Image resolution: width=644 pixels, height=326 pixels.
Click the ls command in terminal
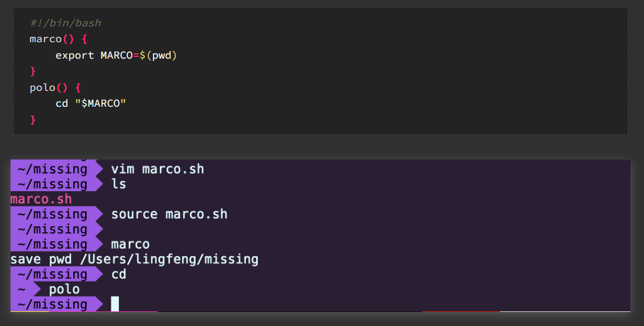[118, 184]
